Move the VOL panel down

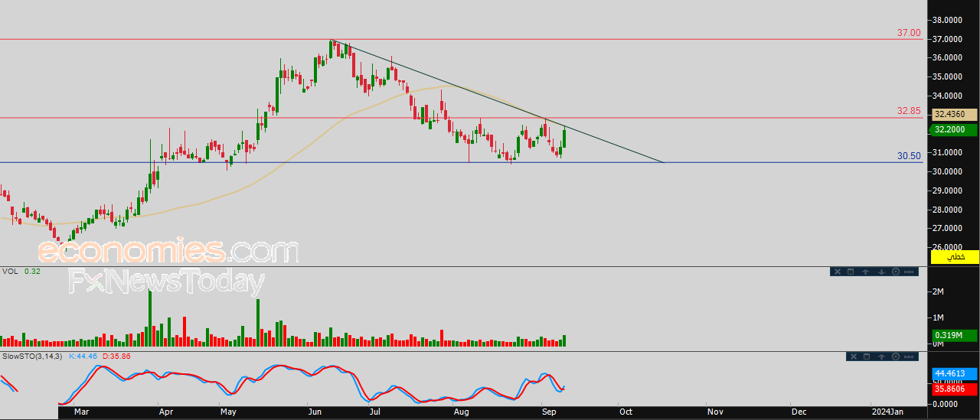click(x=881, y=272)
